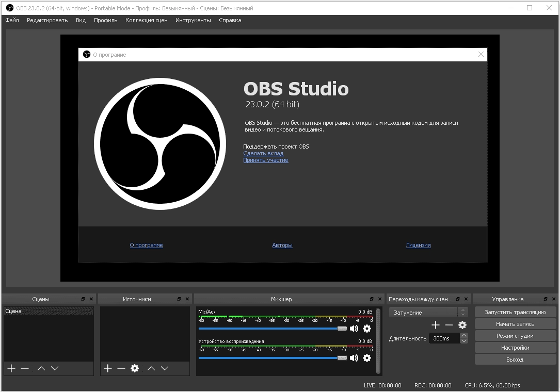Viewport: 560px width, 392px height.
Task: Toggle Режим студии button
Action: (x=515, y=336)
